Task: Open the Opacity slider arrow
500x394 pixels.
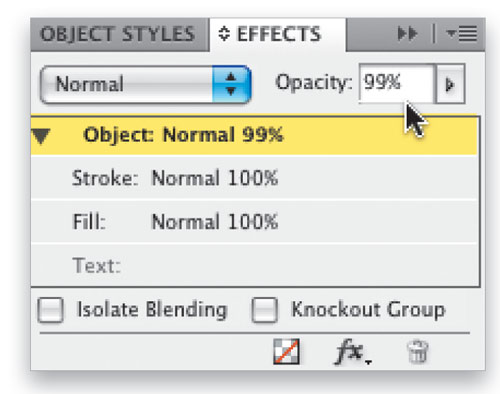Action: click(450, 84)
